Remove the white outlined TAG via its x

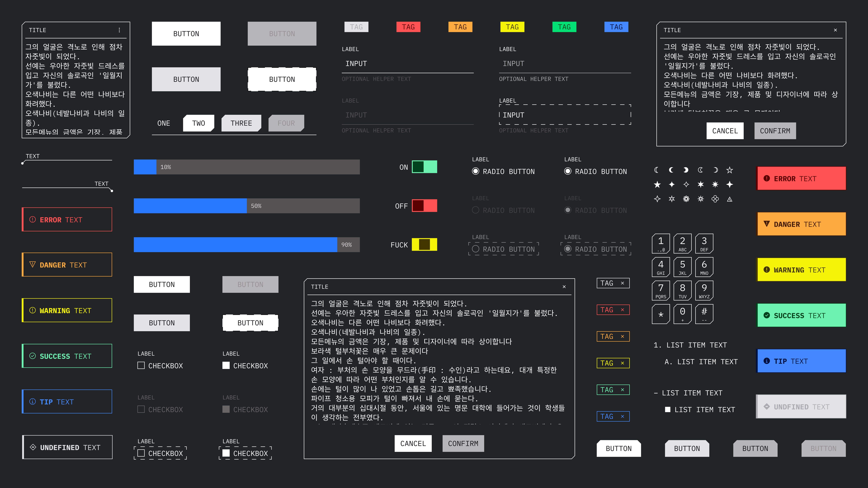coord(622,283)
